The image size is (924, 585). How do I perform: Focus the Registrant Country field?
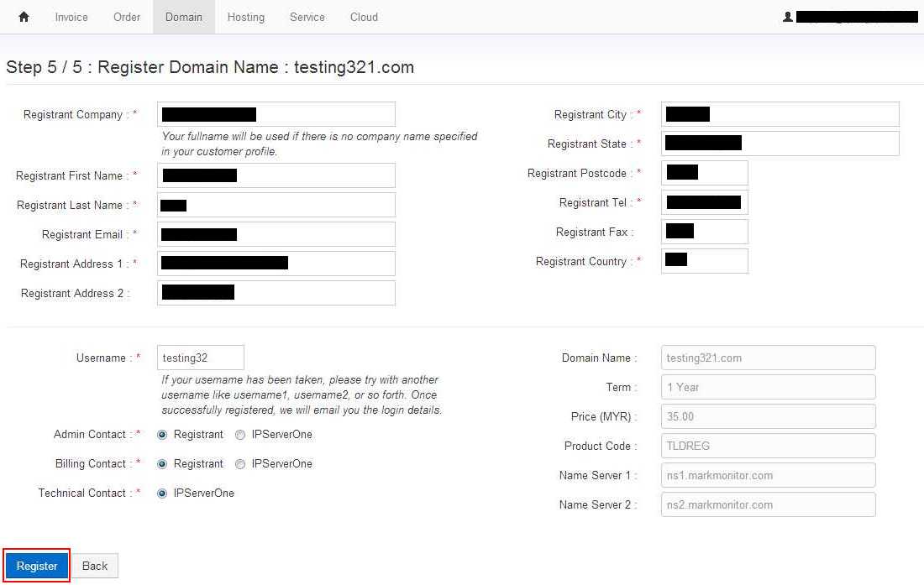tap(705, 261)
